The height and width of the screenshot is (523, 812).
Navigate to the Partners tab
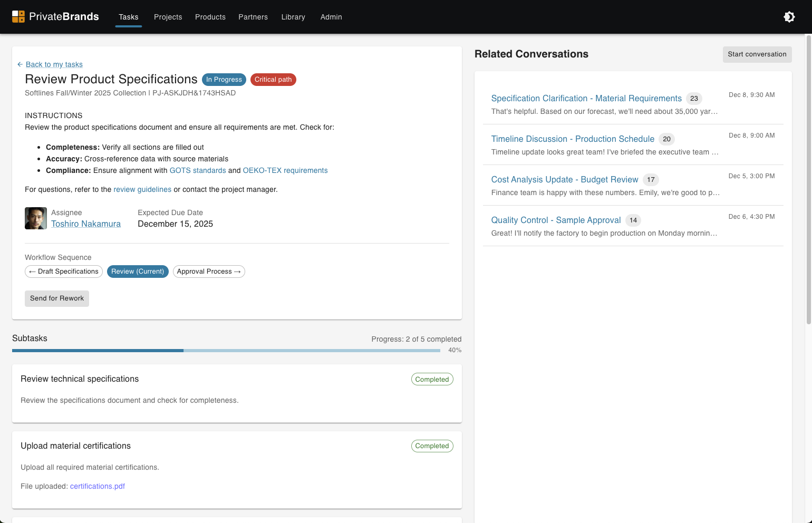pyautogui.click(x=253, y=17)
